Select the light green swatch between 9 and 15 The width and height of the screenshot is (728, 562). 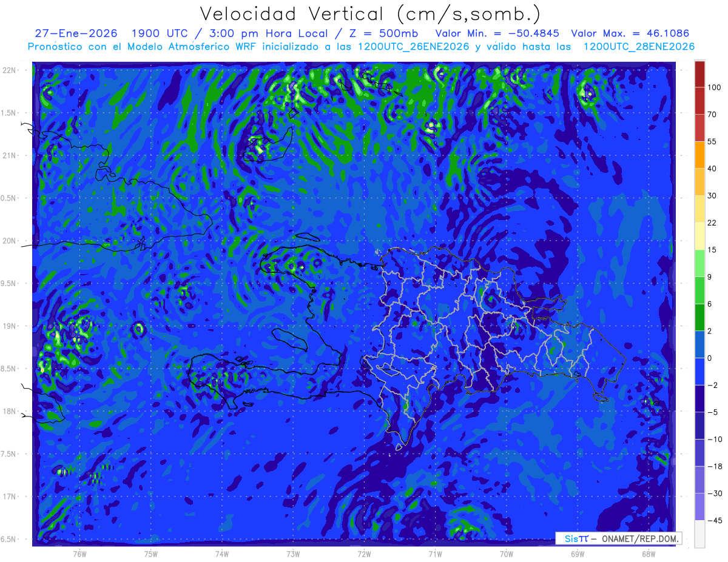[699, 263]
